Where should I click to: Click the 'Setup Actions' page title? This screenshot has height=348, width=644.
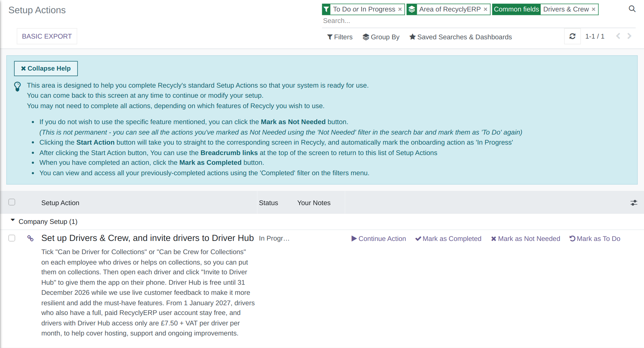pos(37,10)
